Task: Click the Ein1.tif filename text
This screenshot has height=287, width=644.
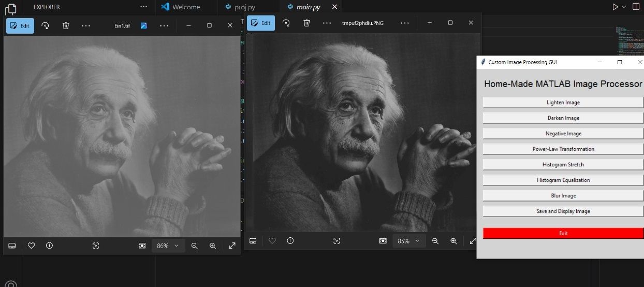Action: tap(123, 25)
